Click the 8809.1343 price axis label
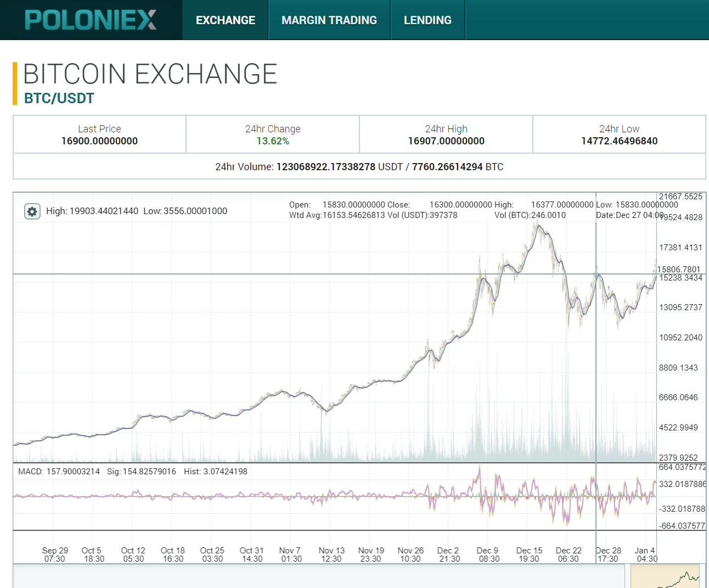 pos(678,368)
